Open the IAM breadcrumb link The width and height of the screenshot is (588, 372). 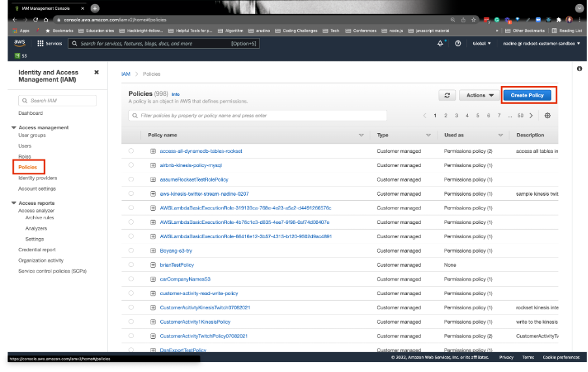(x=126, y=74)
